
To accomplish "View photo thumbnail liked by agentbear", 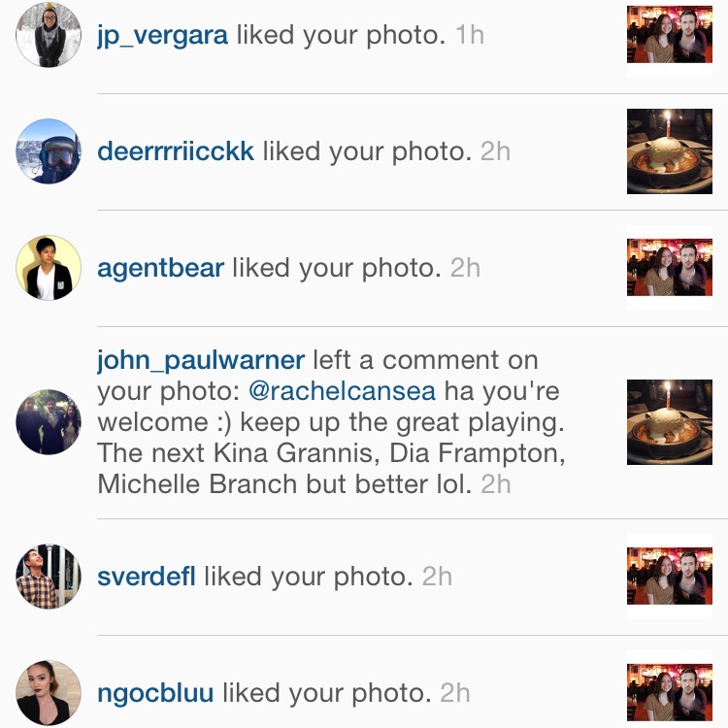I will coord(670,268).
